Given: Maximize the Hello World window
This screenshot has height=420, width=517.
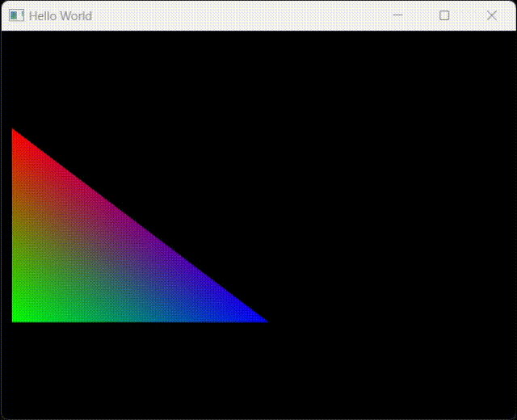Looking at the screenshot, I should 444,15.
